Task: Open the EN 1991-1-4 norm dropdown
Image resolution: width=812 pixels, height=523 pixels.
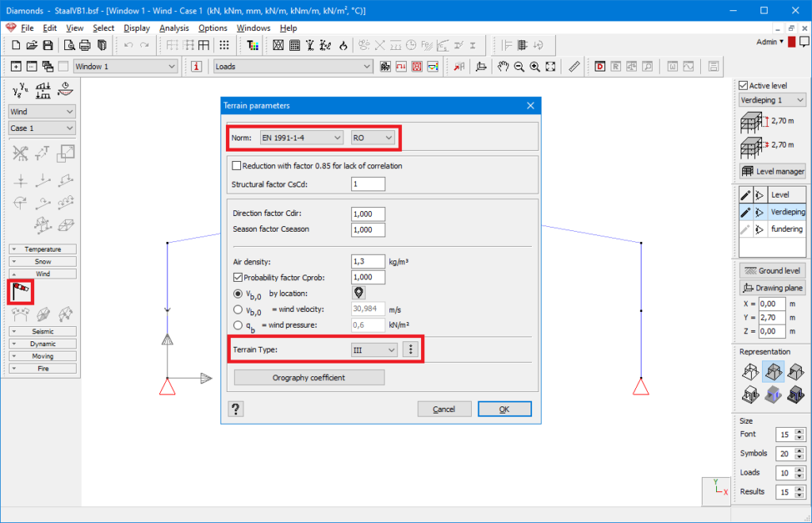Action: tap(301, 138)
